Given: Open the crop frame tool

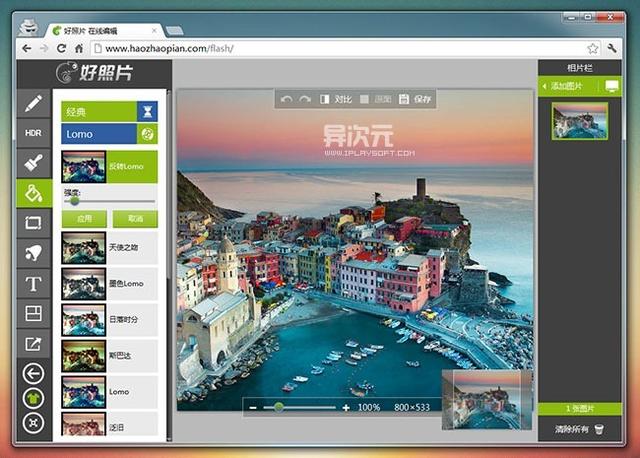Looking at the screenshot, I should [34, 223].
